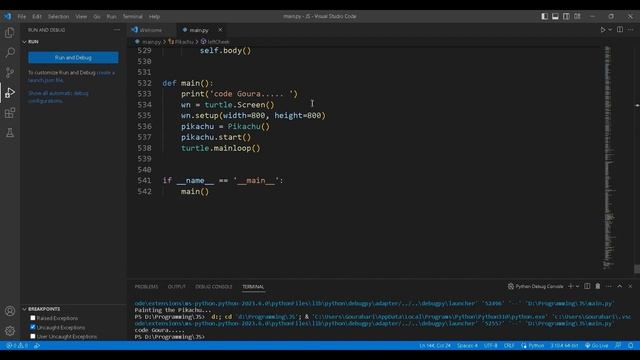
Task: Open the launch profile dropdown beside plus
Action: click(x=578, y=287)
